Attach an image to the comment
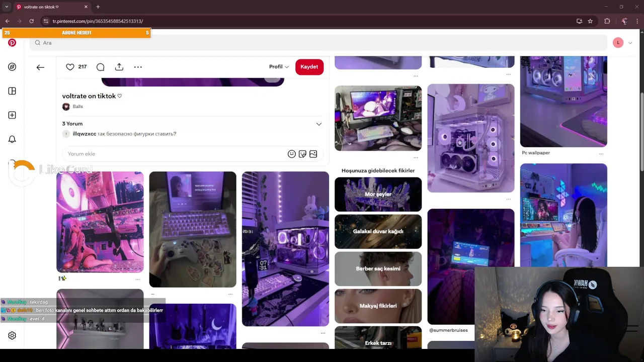 click(313, 154)
